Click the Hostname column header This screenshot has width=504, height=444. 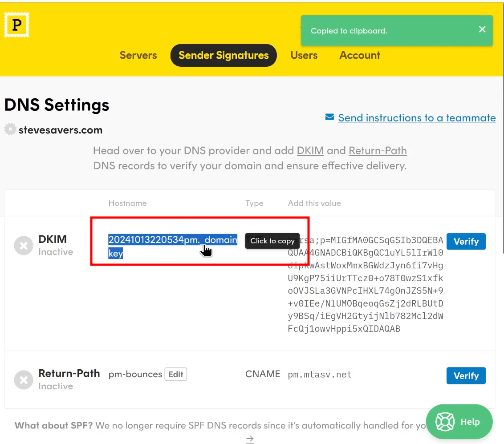[128, 203]
